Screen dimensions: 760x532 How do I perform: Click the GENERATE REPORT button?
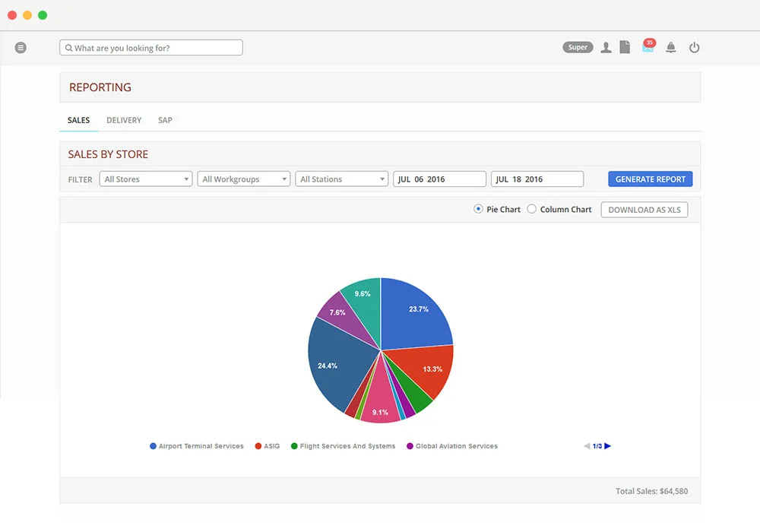click(650, 179)
